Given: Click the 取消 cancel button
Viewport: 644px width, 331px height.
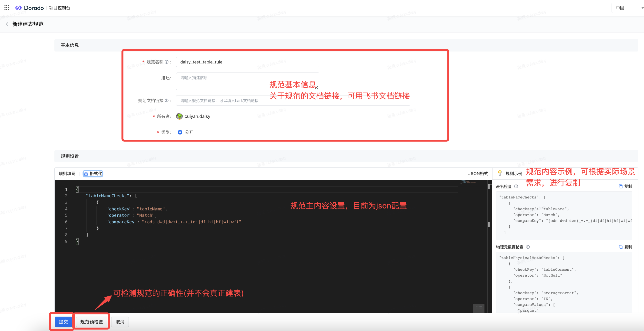Looking at the screenshot, I should (120, 322).
